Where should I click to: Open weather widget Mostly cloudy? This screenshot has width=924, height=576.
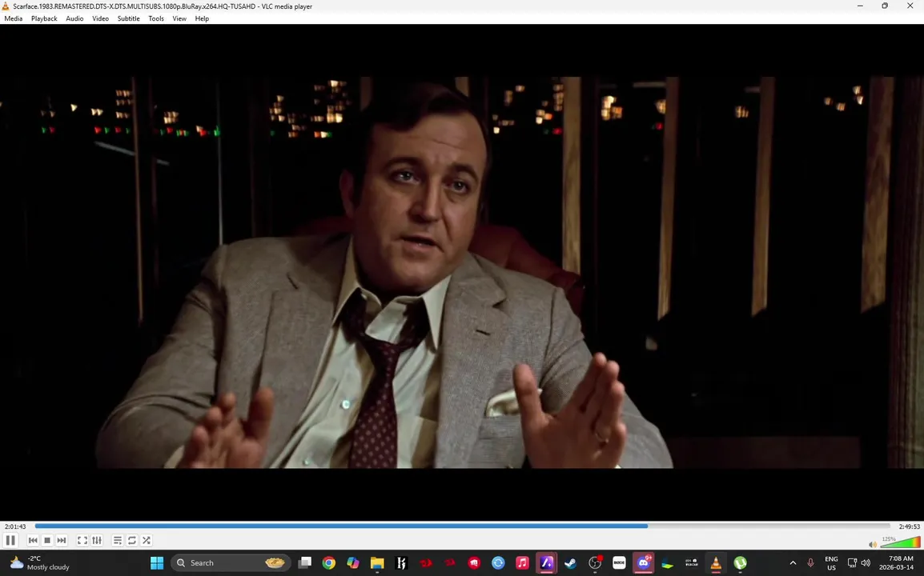point(40,563)
